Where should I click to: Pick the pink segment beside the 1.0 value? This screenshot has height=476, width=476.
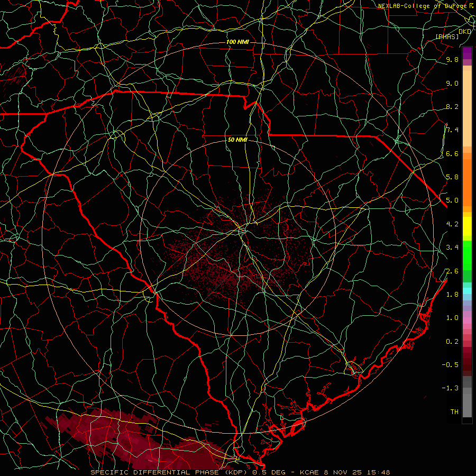(x=467, y=321)
